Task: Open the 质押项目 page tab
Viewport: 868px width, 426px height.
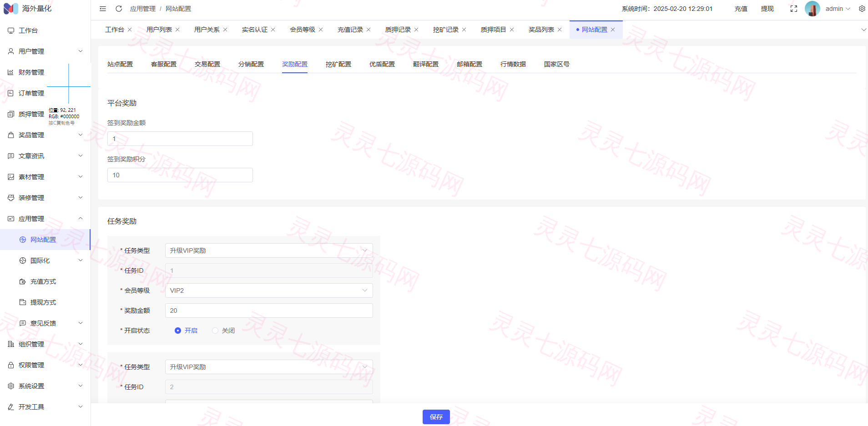Action: tap(494, 30)
